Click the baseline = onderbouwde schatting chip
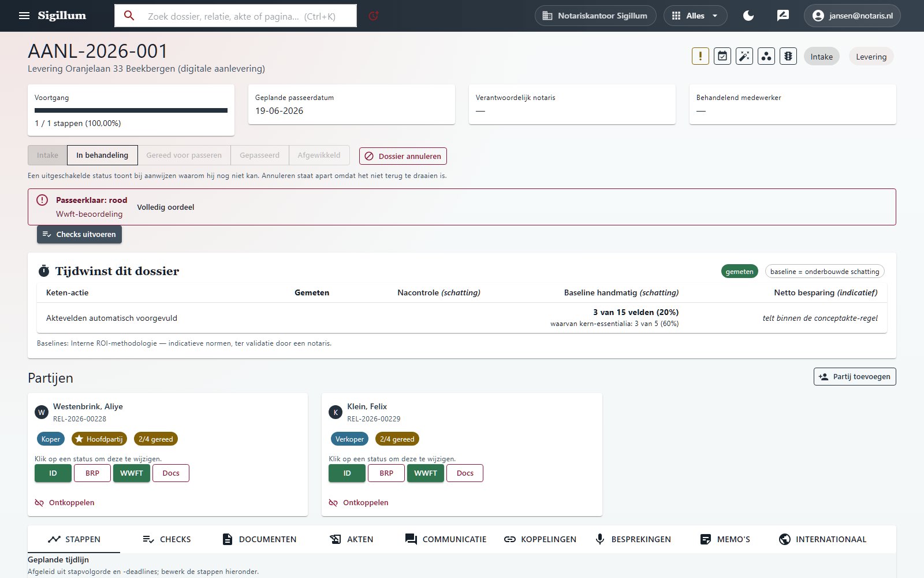This screenshot has width=924, height=578. [825, 271]
